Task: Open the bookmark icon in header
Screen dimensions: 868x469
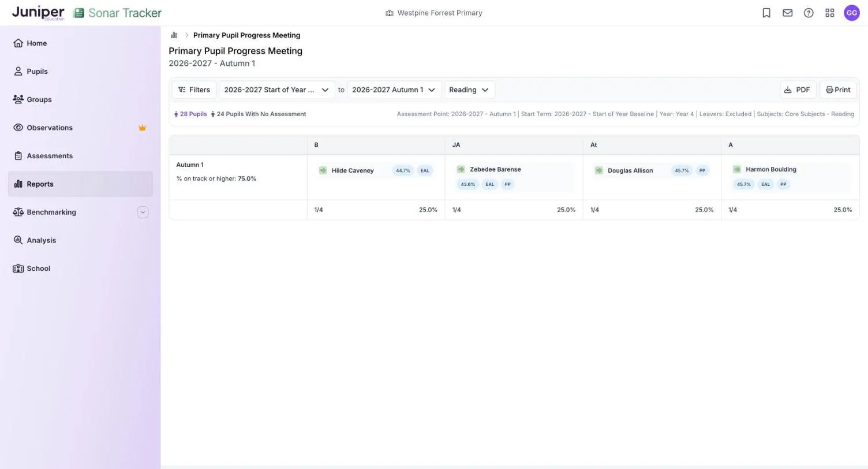Action: click(x=766, y=13)
